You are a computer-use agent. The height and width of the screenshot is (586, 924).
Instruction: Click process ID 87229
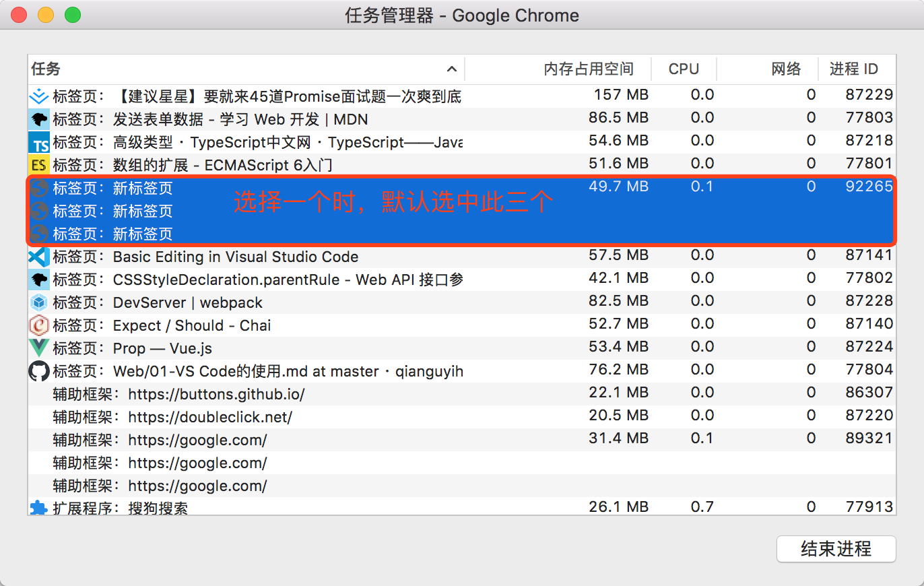click(x=869, y=95)
